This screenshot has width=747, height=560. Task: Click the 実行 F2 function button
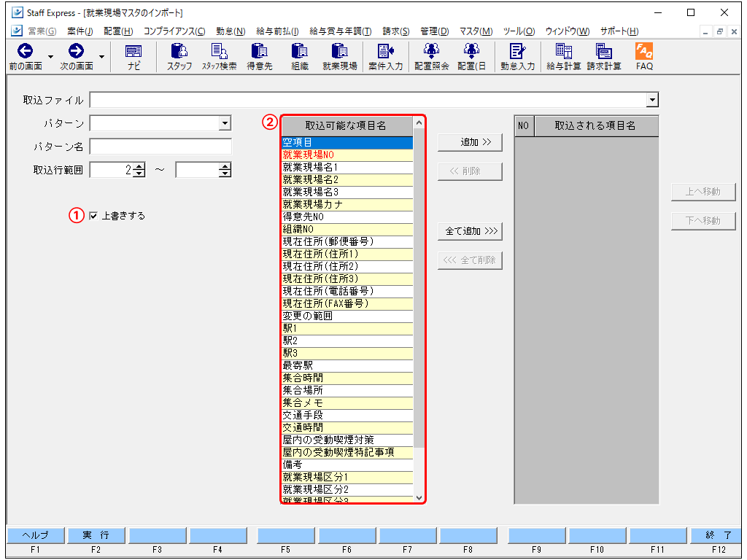pyautogui.click(x=96, y=535)
